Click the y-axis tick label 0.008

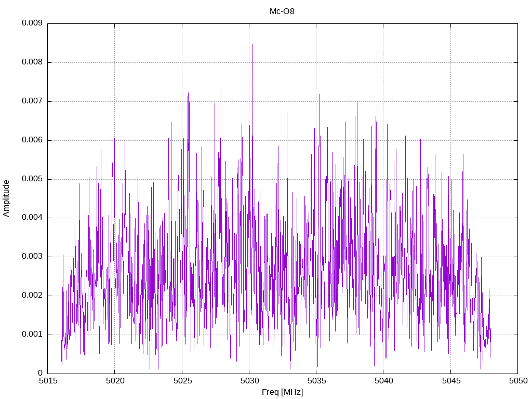point(32,62)
